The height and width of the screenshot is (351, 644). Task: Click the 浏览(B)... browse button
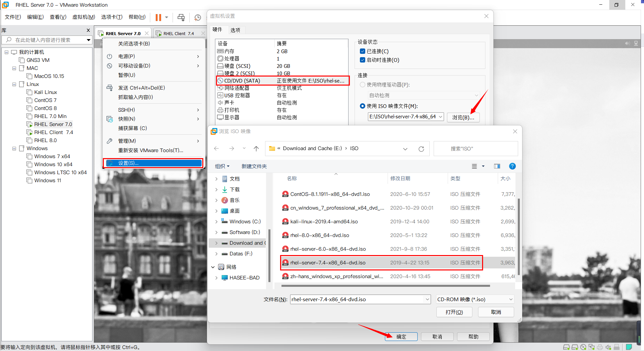tap(463, 117)
